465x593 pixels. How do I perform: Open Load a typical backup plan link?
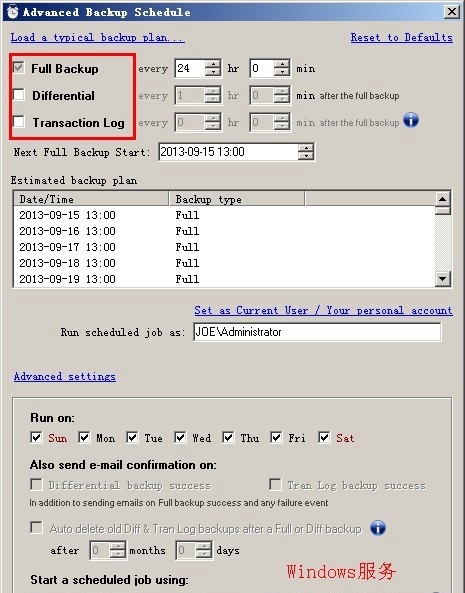98,37
